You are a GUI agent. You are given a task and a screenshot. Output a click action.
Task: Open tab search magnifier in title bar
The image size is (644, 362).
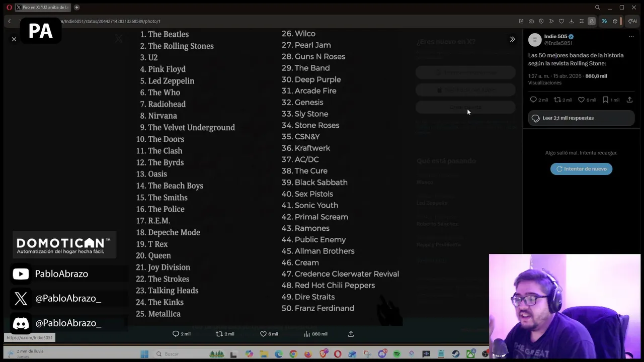pos(597,8)
